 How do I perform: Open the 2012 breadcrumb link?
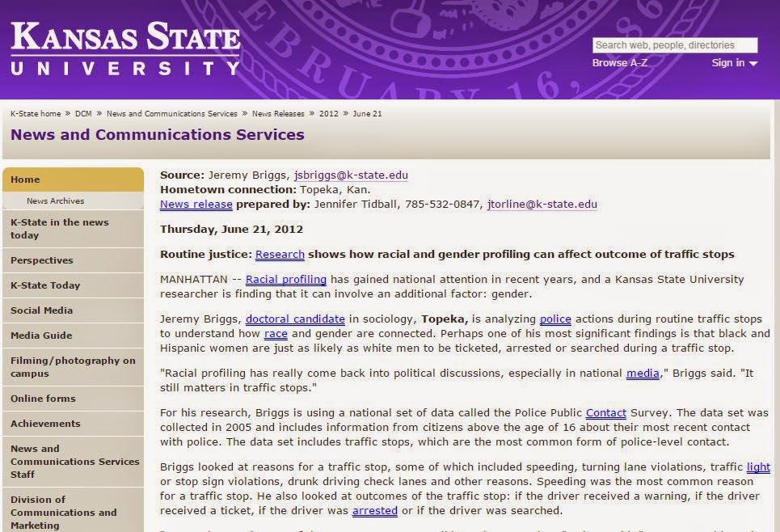coord(328,113)
